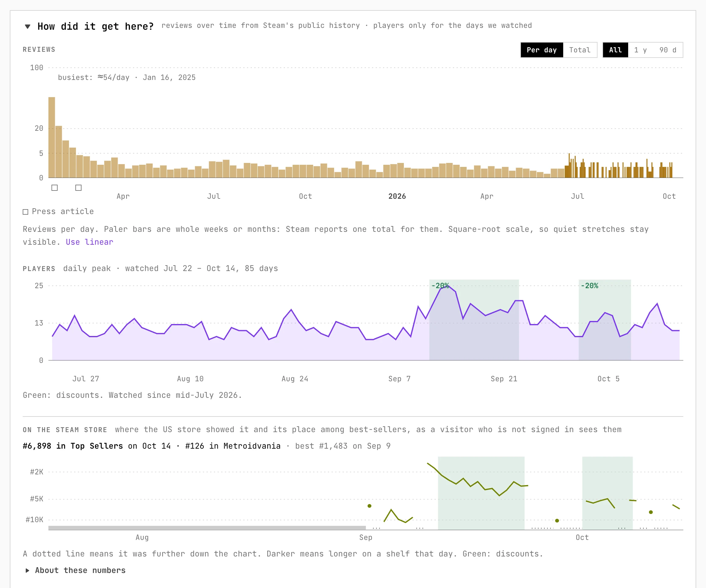This screenshot has height=588, width=706.
Task: Click "#6,898 in Top Sellers" text
Action: click(73, 446)
